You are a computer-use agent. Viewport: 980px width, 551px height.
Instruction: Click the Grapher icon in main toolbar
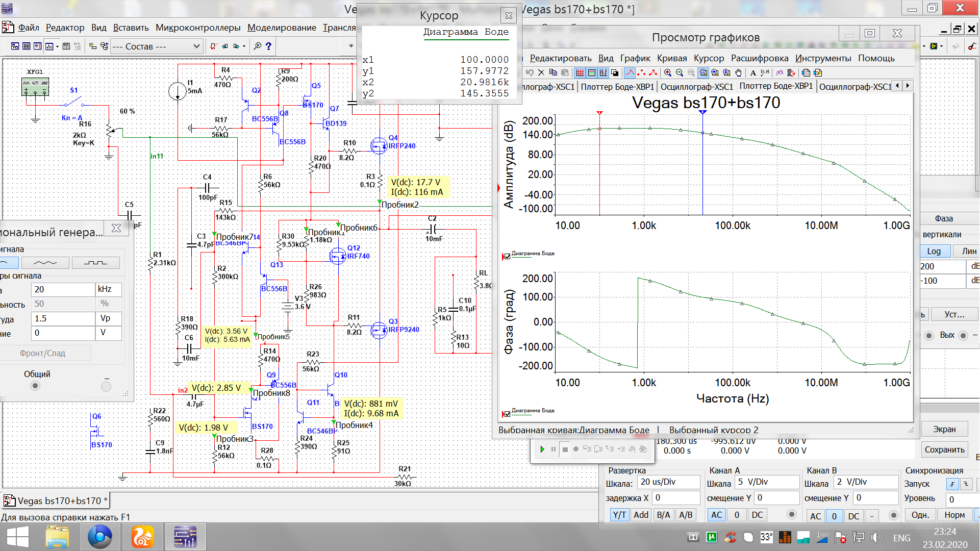coord(49,46)
